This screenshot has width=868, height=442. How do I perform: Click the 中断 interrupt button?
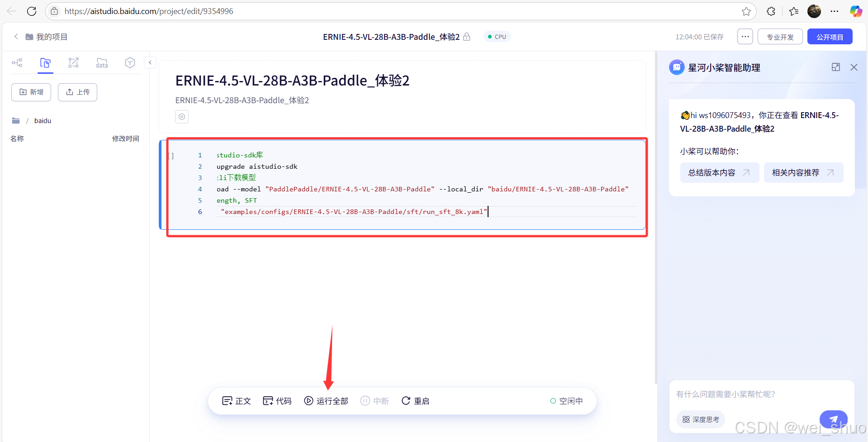point(375,401)
